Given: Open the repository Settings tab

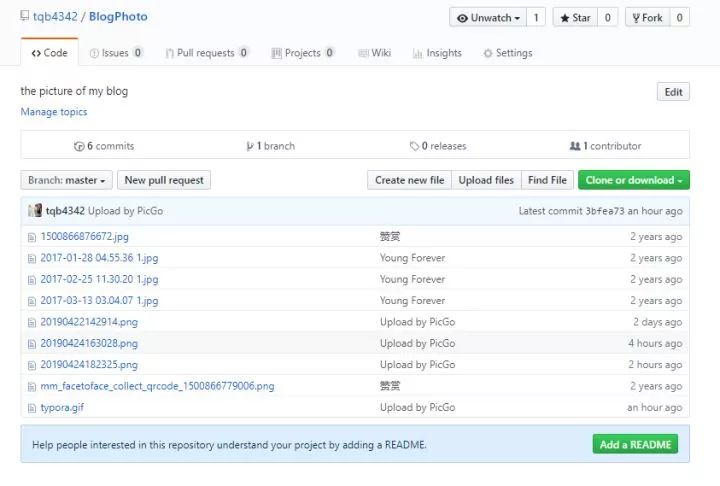Looking at the screenshot, I should point(508,53).
